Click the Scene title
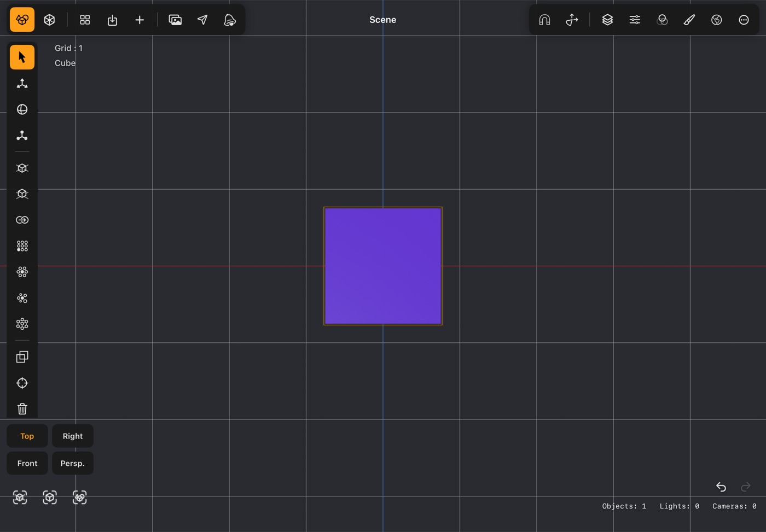 pos(382,20)
